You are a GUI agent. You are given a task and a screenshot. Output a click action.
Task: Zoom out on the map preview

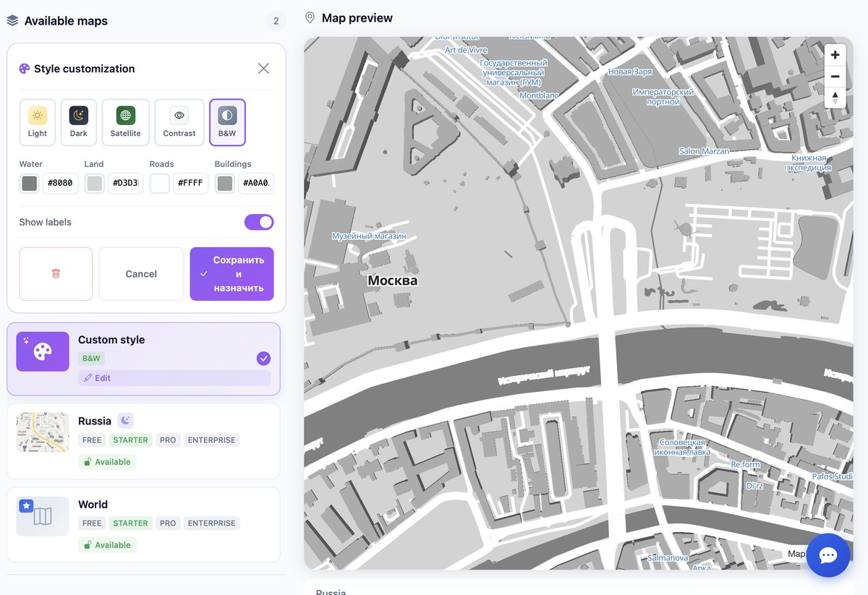click(835, 76)
